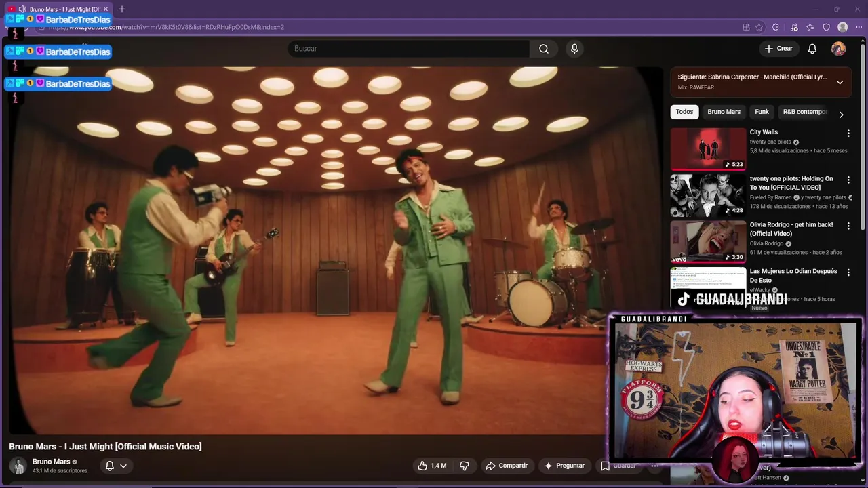Show more filter chips with right arrow
This screenshot has height=488, width=868.
tap(841, 115)
